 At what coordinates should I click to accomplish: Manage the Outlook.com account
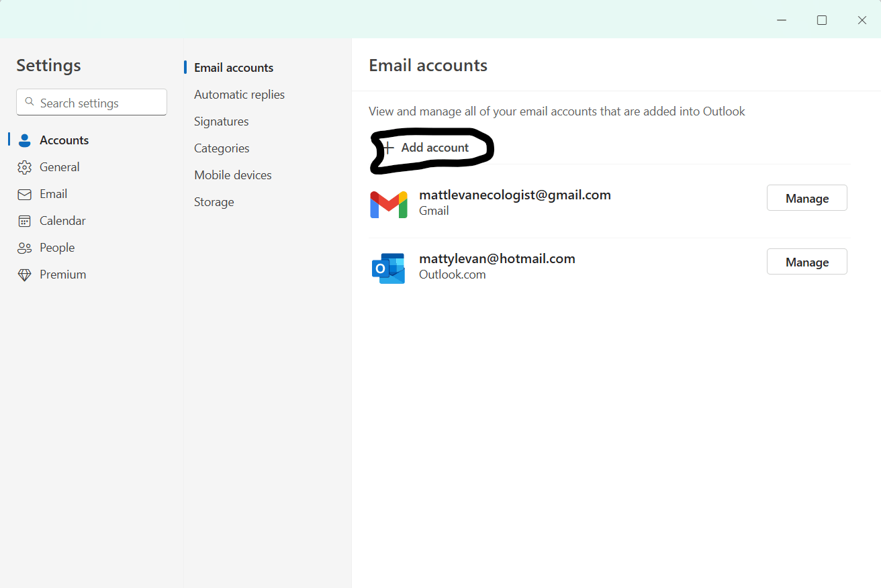coord(806,261)
